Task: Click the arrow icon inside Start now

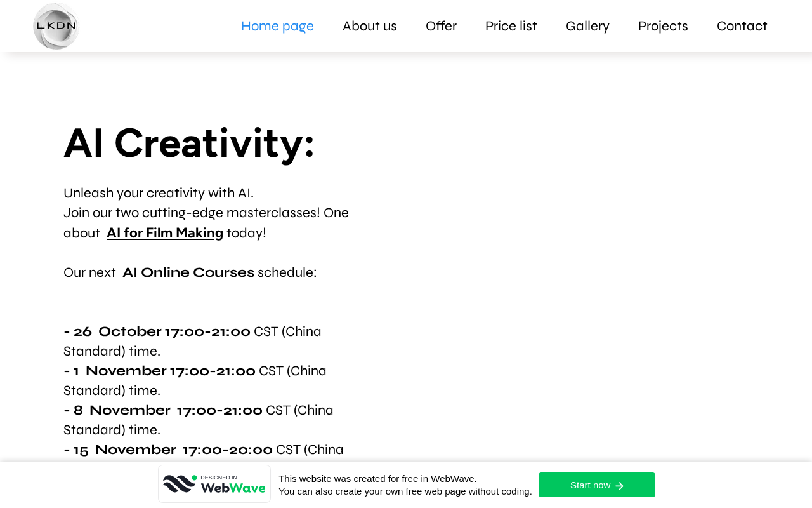Action: pos(620,486)
